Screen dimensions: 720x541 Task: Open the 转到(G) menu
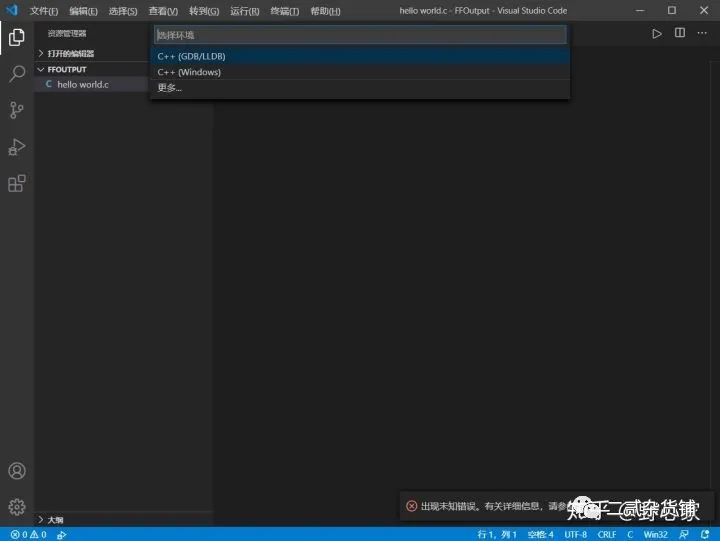click(204, 11)
